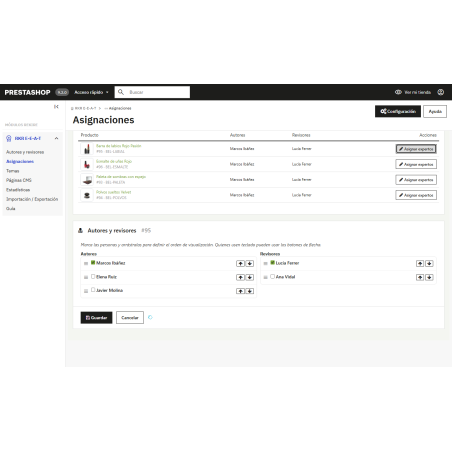Move Javier Molina up with arrow
The width and height of the screenshot is (452, 452).
[240, 291]
